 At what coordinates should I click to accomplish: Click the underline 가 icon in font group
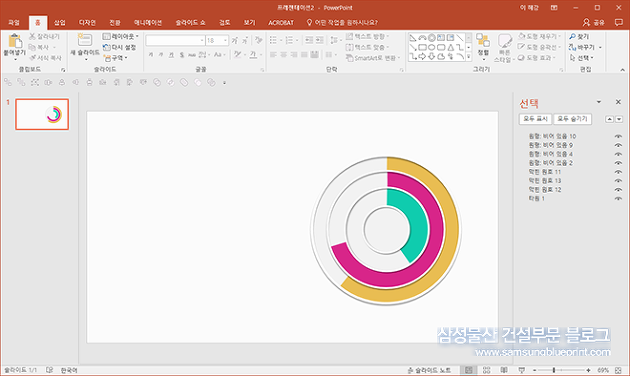pyautogui.click(x=171, y=55)
